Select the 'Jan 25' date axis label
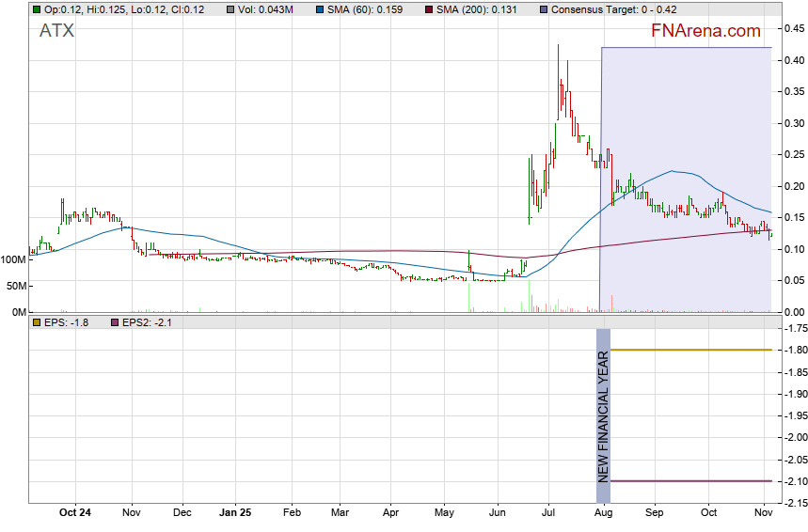The width and height of the screenshot is (808, 532). click(x=235, y=512)
